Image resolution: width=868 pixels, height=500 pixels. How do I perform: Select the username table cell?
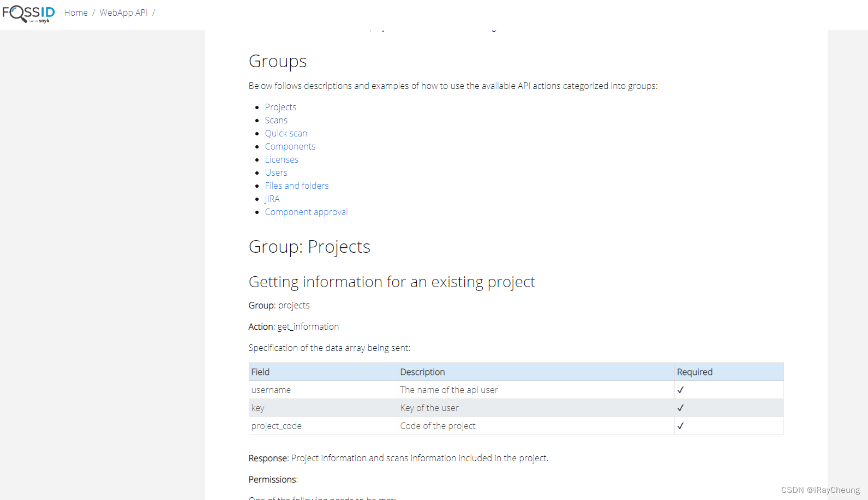[x=324, y=390]
